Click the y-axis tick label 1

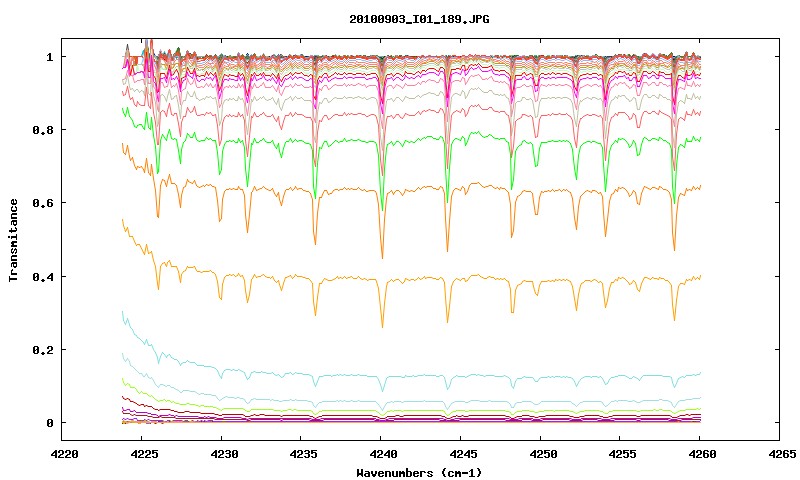tap(49, 57)
